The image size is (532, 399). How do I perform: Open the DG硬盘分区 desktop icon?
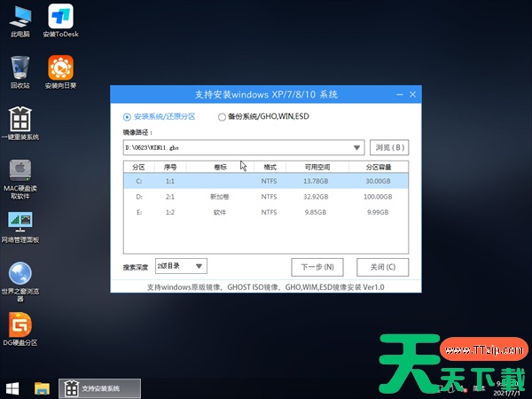tap(20, 329)
